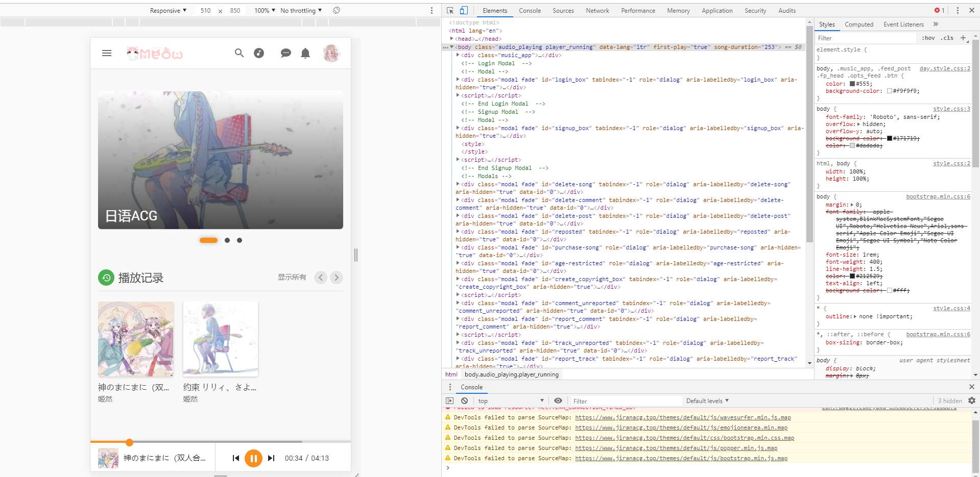Go to the previous track
The image size is (980, 477).
[235, 458]
